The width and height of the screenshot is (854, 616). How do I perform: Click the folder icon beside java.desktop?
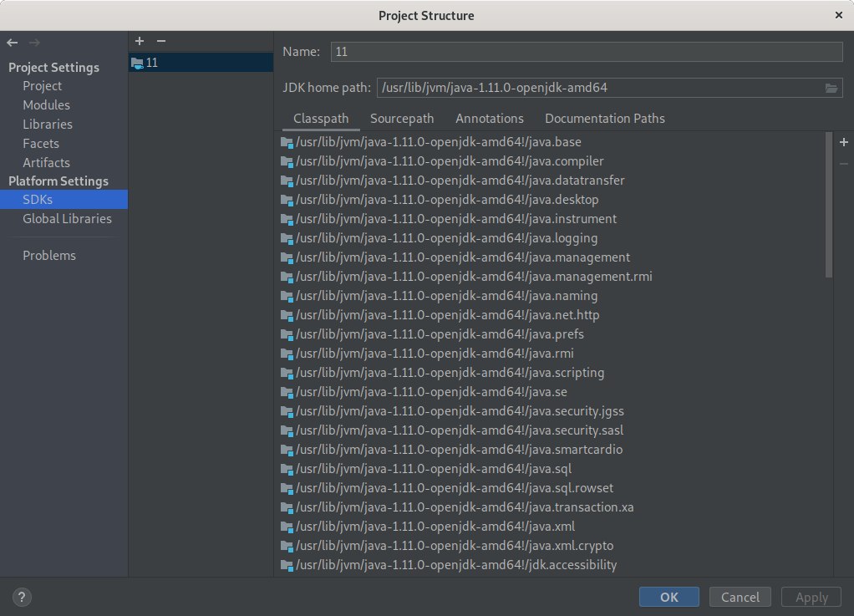287,201
